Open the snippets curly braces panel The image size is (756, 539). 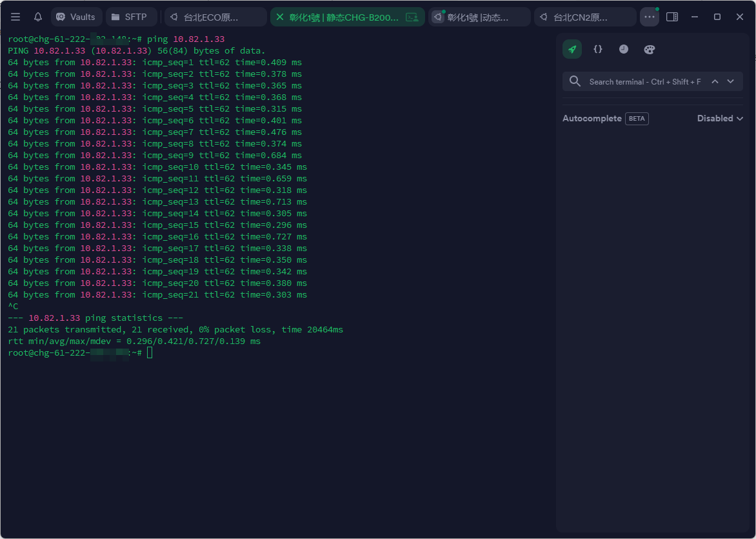click(x=598, y=49)
